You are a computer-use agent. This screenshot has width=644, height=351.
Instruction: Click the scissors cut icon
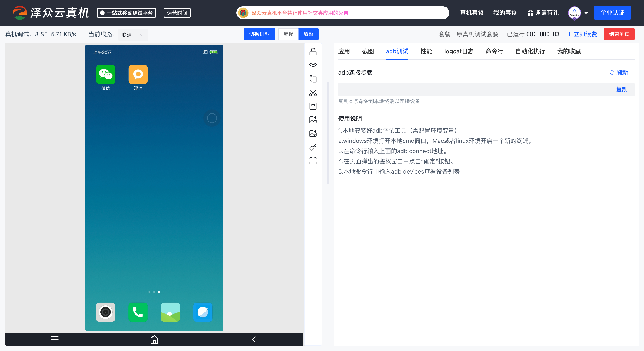[313, 93]
